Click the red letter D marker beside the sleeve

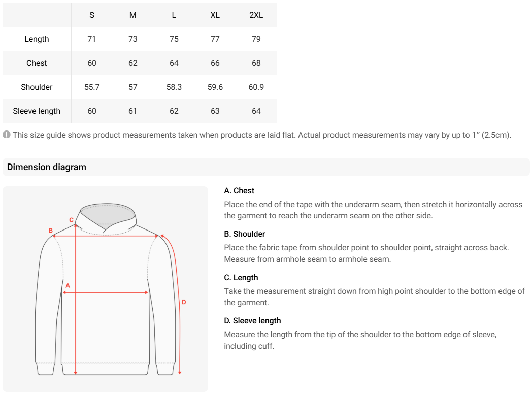point(184,302)
